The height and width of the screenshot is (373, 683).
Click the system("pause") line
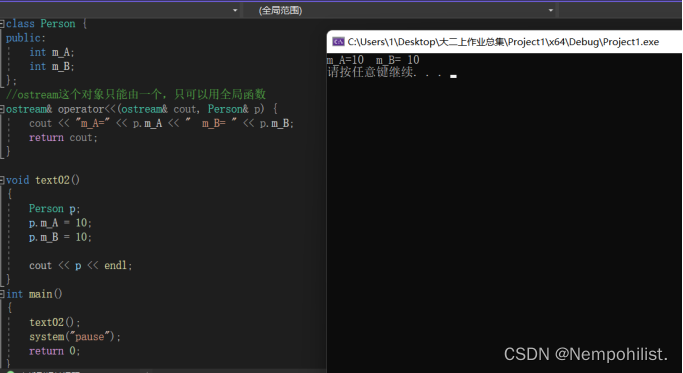point(75,337)
